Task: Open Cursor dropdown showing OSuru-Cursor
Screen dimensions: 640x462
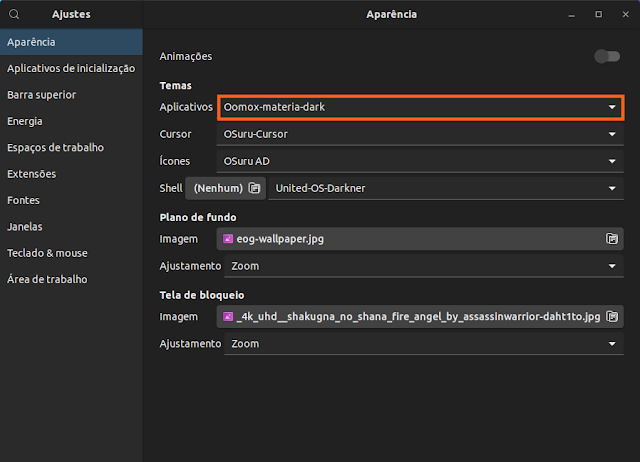Action: (420, 134)
